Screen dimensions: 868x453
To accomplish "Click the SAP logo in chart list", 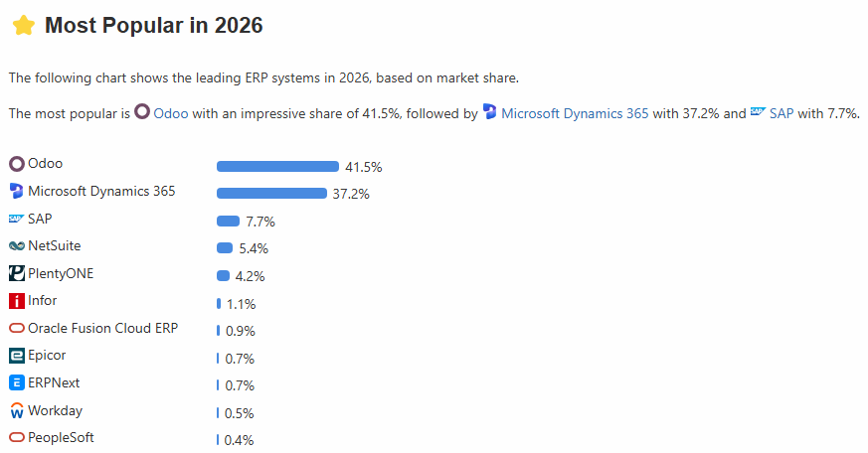I will pos(17,219).
